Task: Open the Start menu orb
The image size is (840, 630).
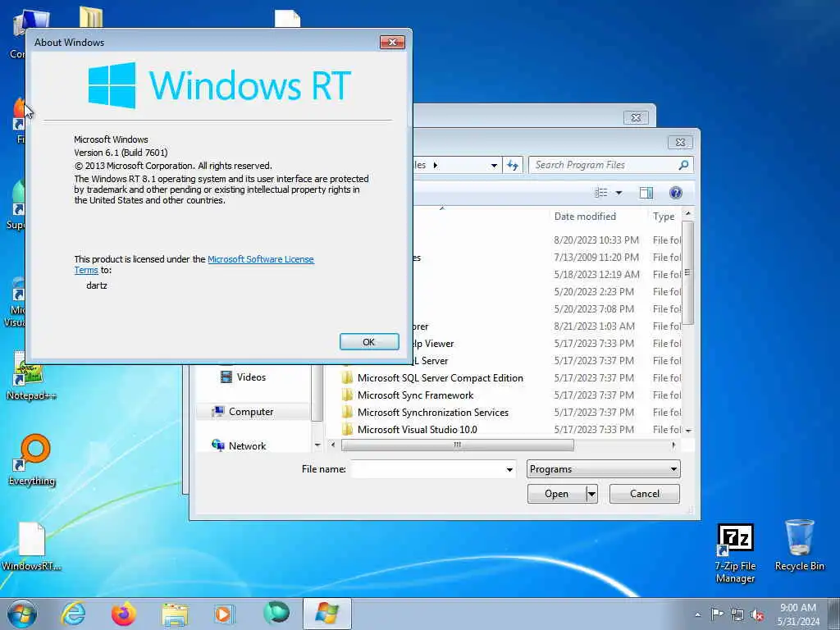Action: (x=22, y=614)
